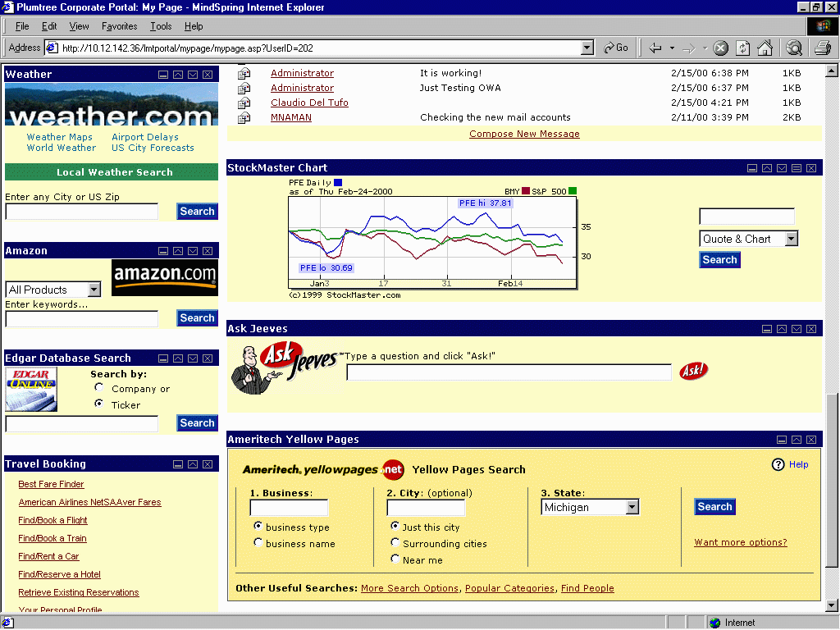The height and width of the screenshot is (630, 840).
Task: Open the Tools menu
Action: [161, 26]
